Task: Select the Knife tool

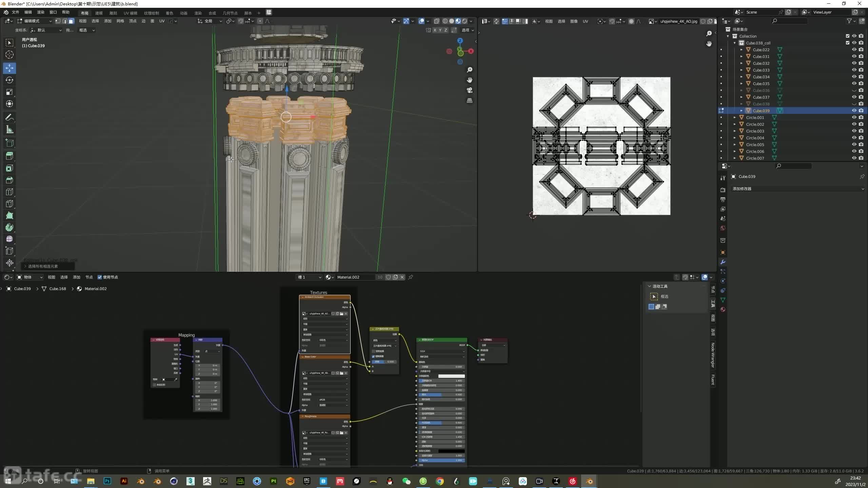Action: point(9,204)
